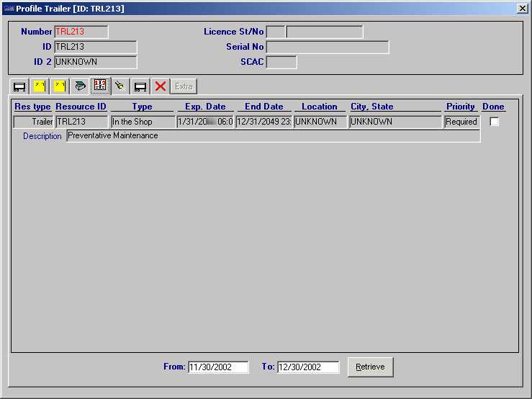
Task: Click the SCAC field
Action: point(281,63)
